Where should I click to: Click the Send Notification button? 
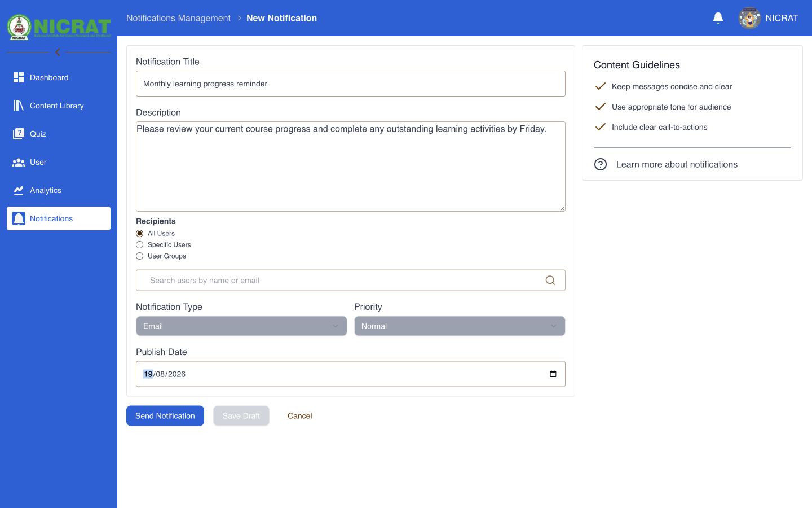[165, 416]
